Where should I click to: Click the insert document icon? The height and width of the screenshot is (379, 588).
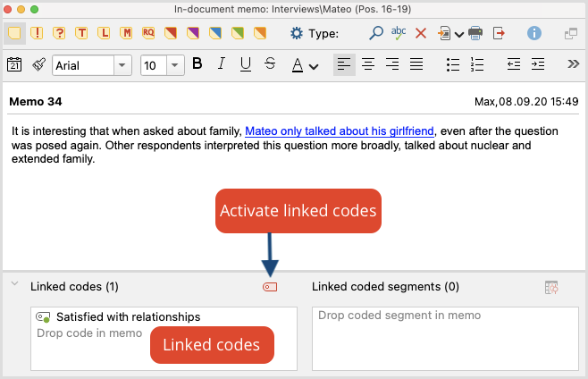[444, 33]
